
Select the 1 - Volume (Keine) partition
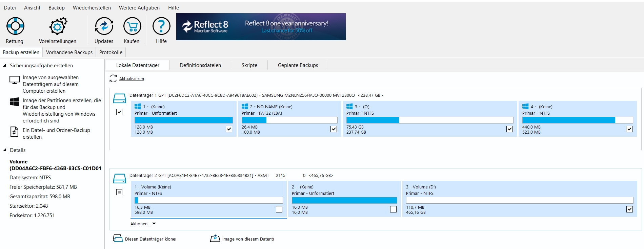point(209,199)
